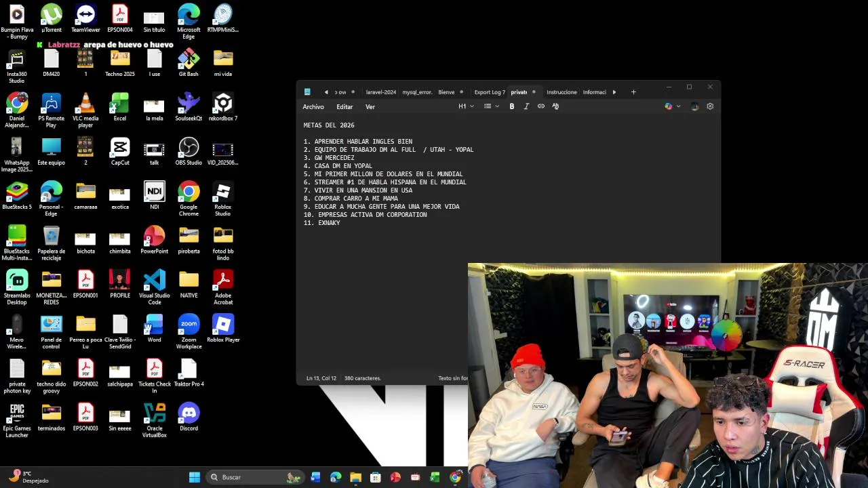Select CapCut desktop icon
The image size is (868, 488).
120,152
